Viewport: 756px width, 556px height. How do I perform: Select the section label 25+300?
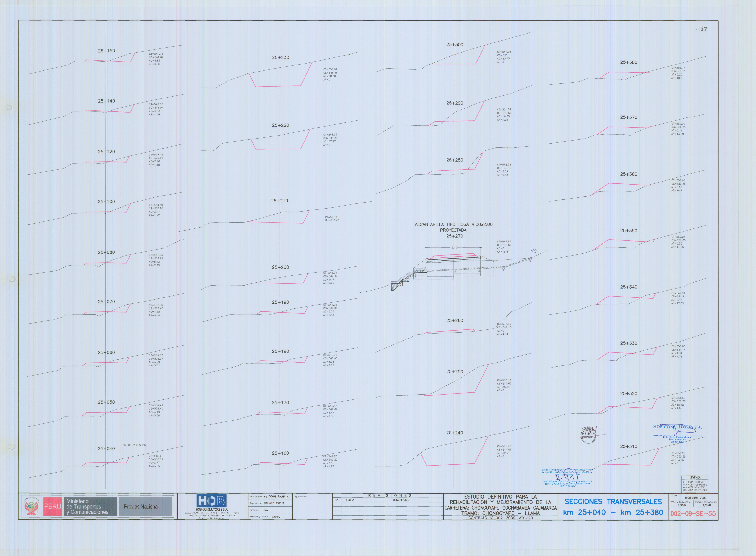coord(455,45)
